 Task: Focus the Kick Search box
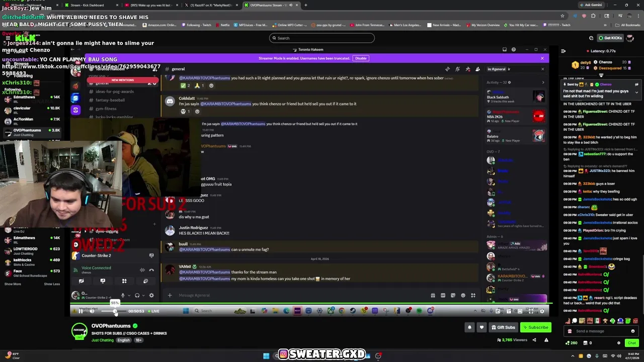[322, 38]
